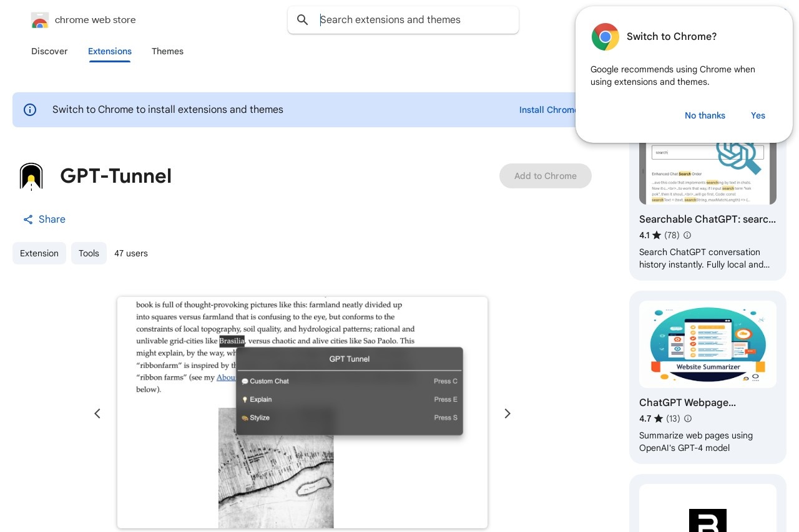Click the GPT-Tunnel heading text
This screenshot has height=532, width=799.
tap(116, 176)
